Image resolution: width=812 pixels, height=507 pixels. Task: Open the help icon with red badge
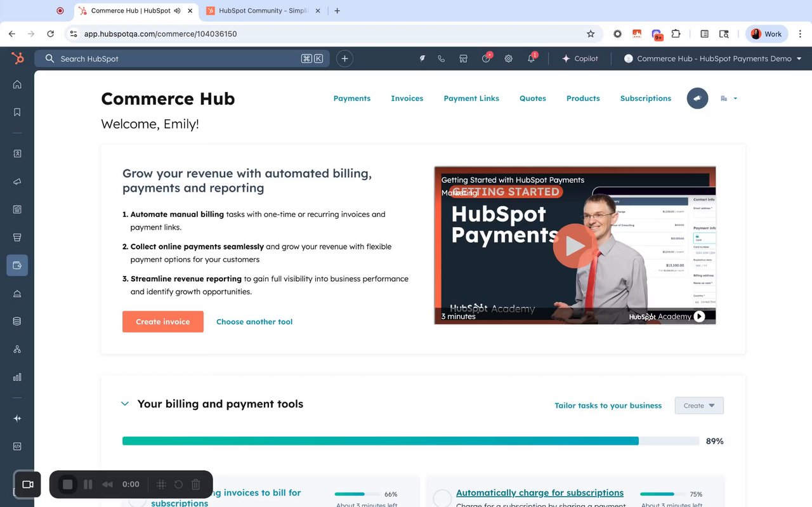point(487,58)
